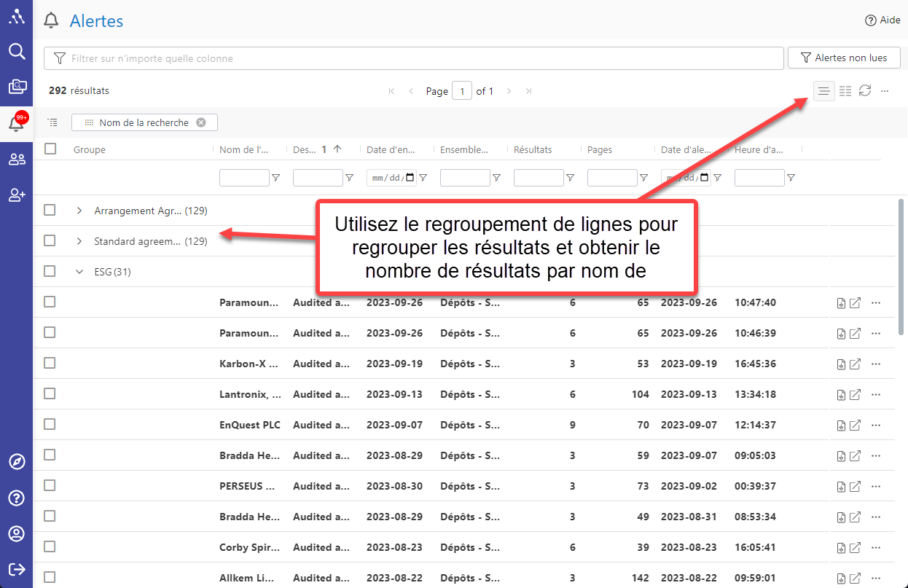Sort by the Ensemble... column header
Image resolution: width=908 pixels, height=588 pixels.
click(x=464, y=149)
